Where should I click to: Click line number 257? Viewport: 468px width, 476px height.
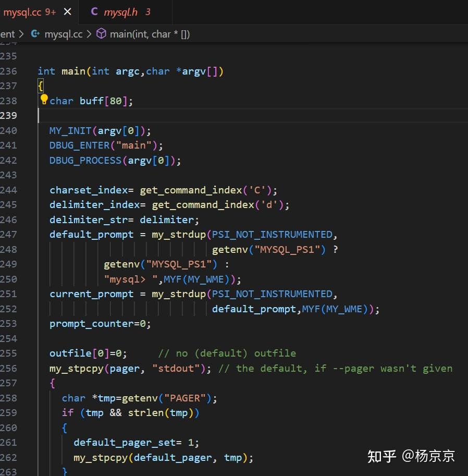(x=8, y=383)
